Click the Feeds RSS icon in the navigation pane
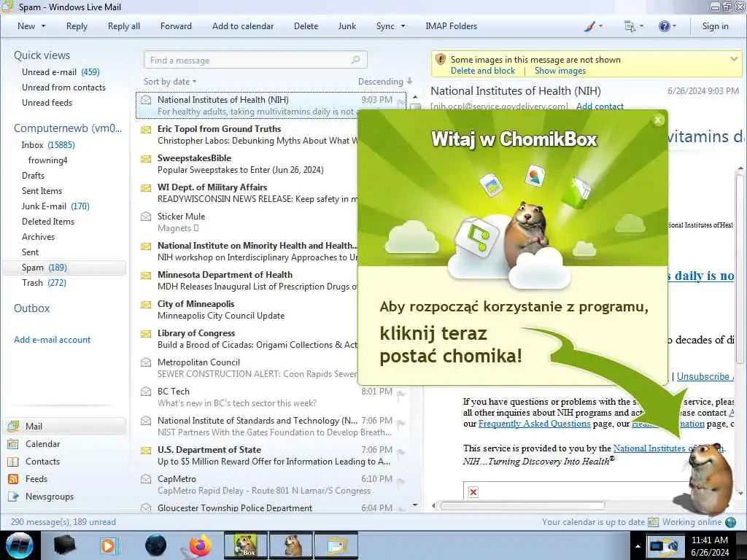 [13, 479]
